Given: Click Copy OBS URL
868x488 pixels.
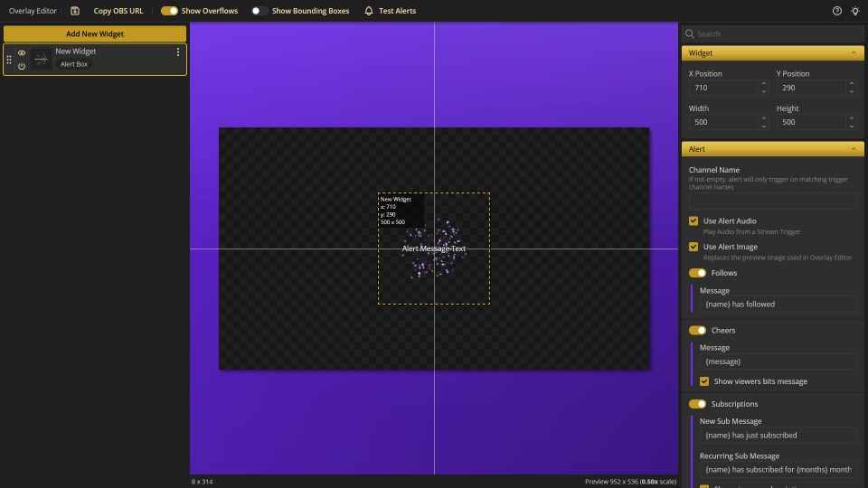Looking at the screenshot, I should click(118, 11).
